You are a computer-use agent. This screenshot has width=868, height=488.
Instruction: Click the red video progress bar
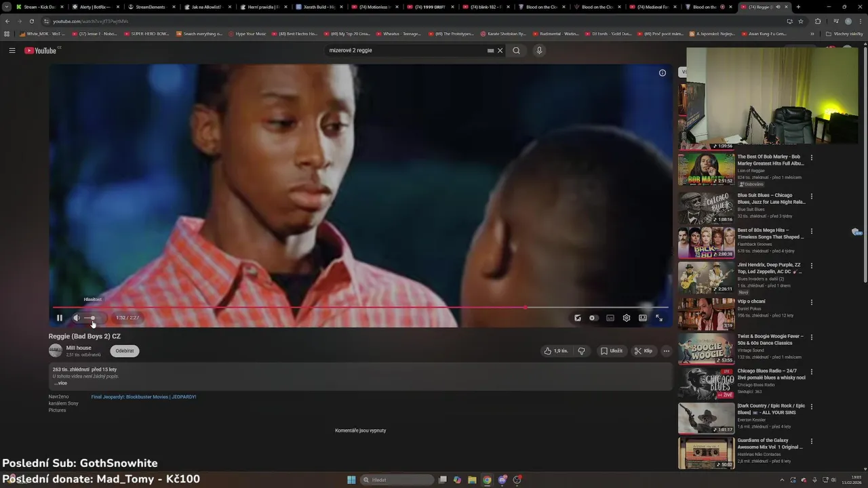pos(360,308)
